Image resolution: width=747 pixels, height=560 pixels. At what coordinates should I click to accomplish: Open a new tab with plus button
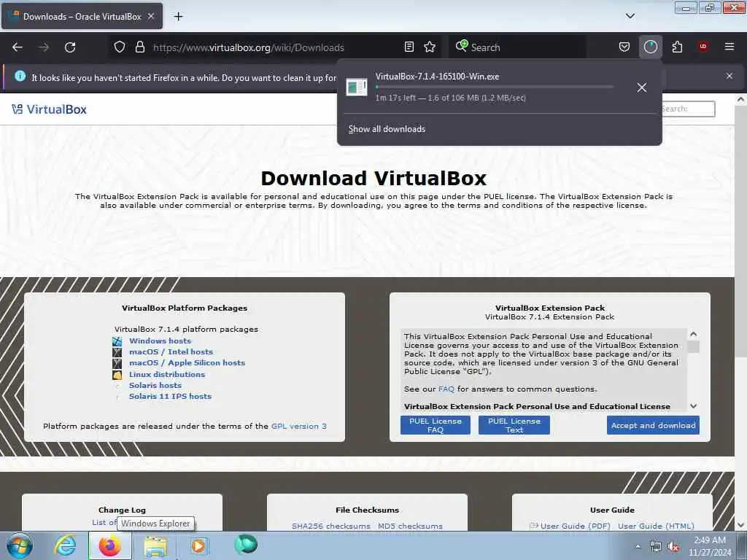tap(178, 17)
